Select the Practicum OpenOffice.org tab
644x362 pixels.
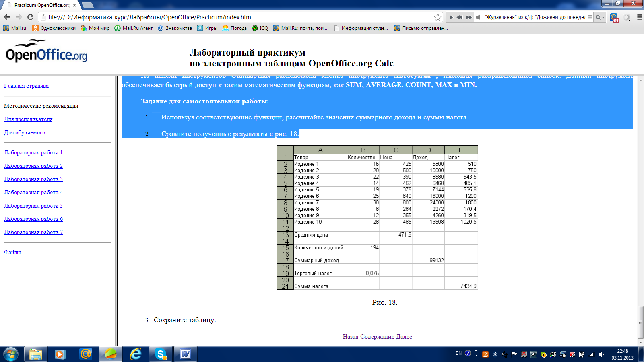click(x=41, y=5)
